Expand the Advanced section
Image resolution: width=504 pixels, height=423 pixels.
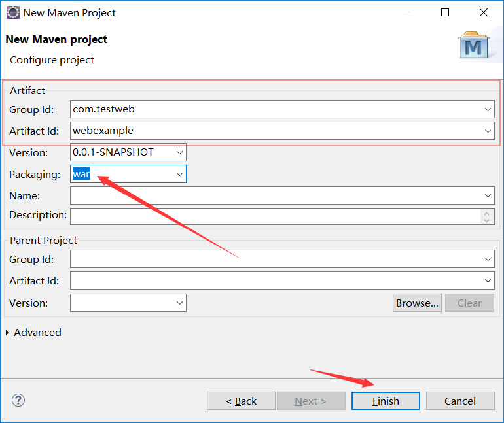7,333
